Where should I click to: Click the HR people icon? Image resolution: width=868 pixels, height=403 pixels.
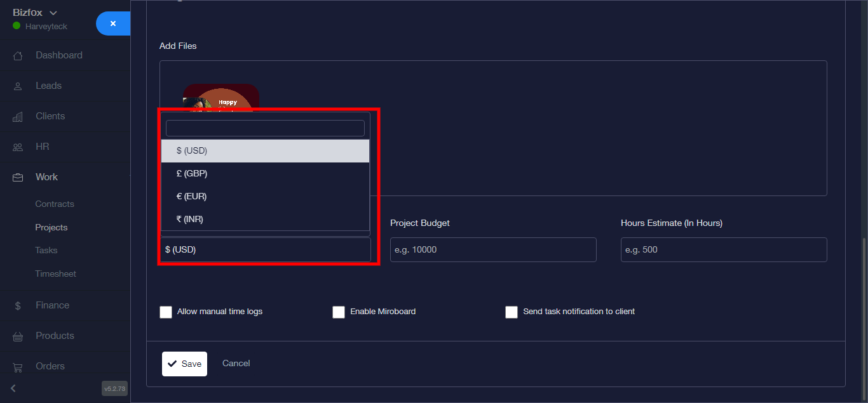tap(18, 147)
